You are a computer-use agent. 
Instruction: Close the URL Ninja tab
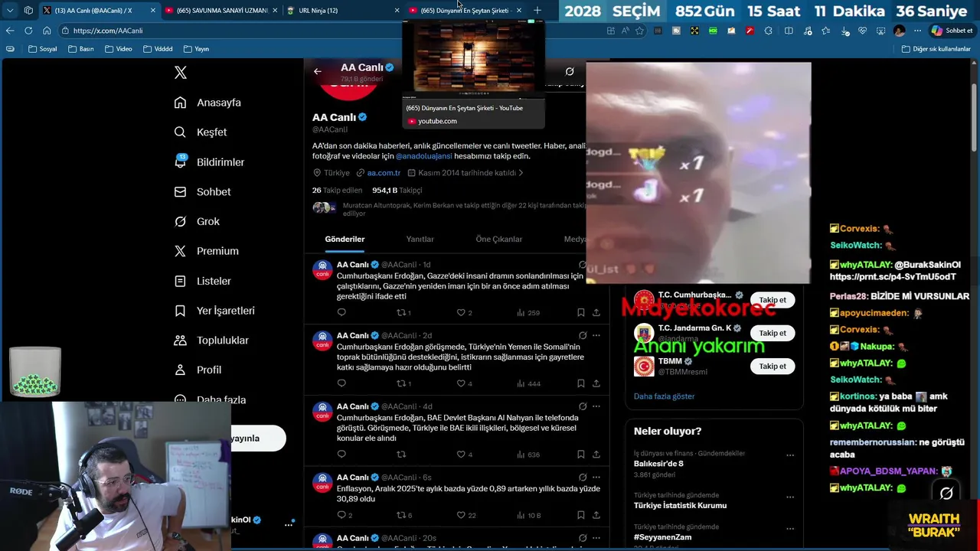(397, 10)
